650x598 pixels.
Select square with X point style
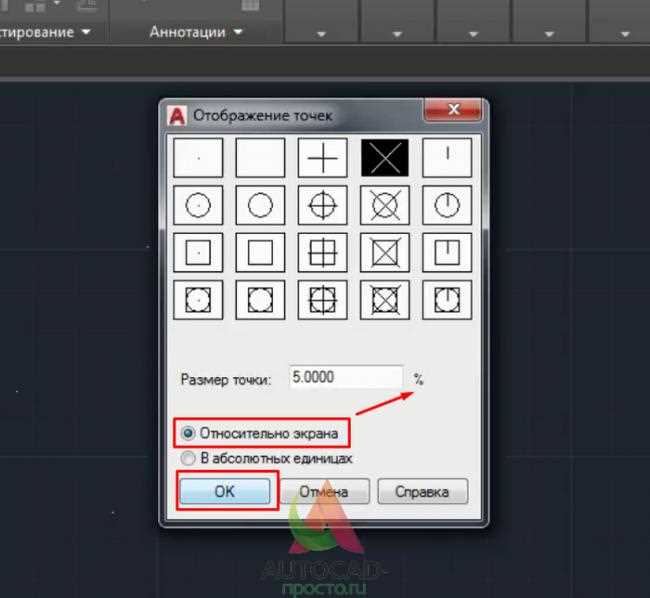(x=385, y=252)
